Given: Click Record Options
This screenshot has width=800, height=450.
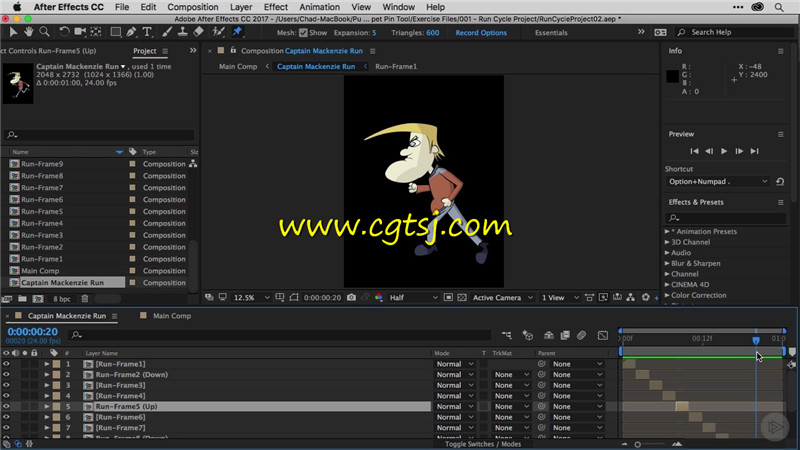Looking at the screenshot, I should 481,33.
